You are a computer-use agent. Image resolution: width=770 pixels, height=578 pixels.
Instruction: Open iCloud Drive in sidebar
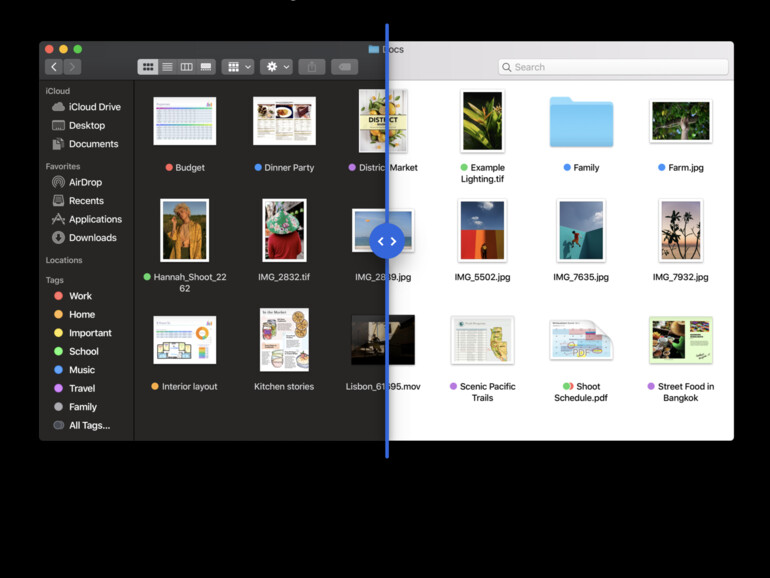pos(86,107)
